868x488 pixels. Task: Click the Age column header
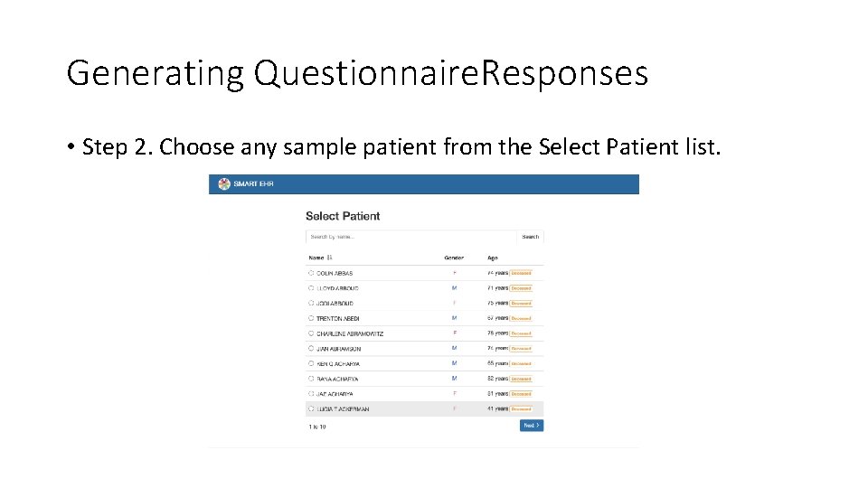493,258
